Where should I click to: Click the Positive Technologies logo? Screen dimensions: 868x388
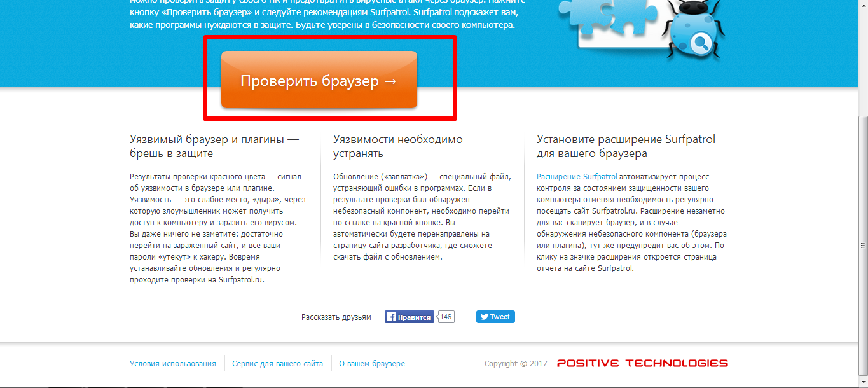point(642,363)
